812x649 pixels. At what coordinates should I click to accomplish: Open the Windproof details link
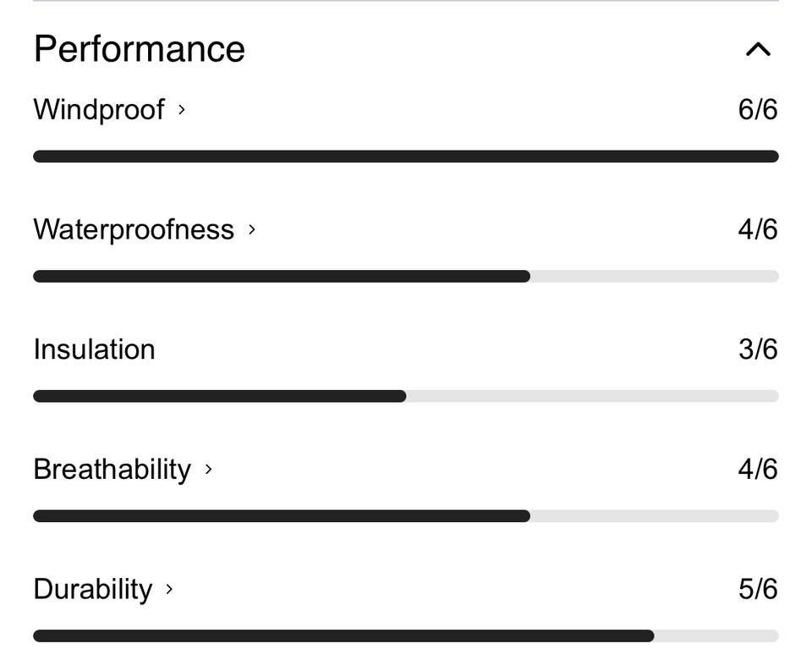(x=99, y=110)
